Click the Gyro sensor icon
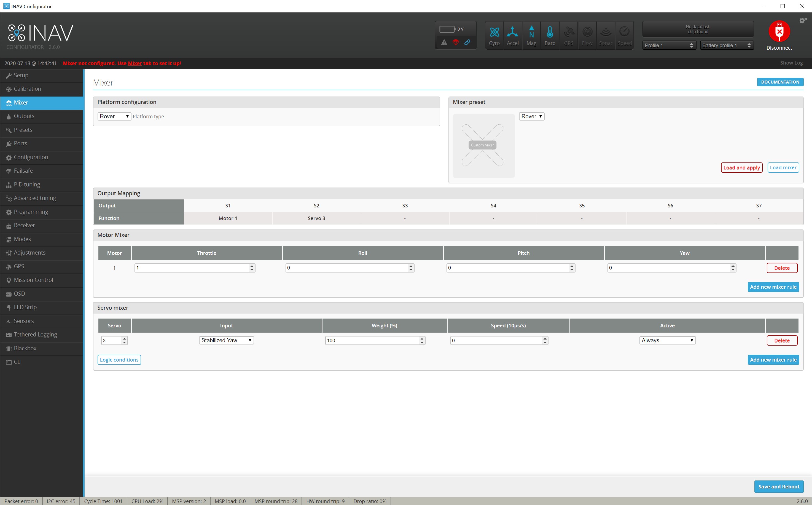This screenshot has width=812, height=505. click(x=494, y=32)
